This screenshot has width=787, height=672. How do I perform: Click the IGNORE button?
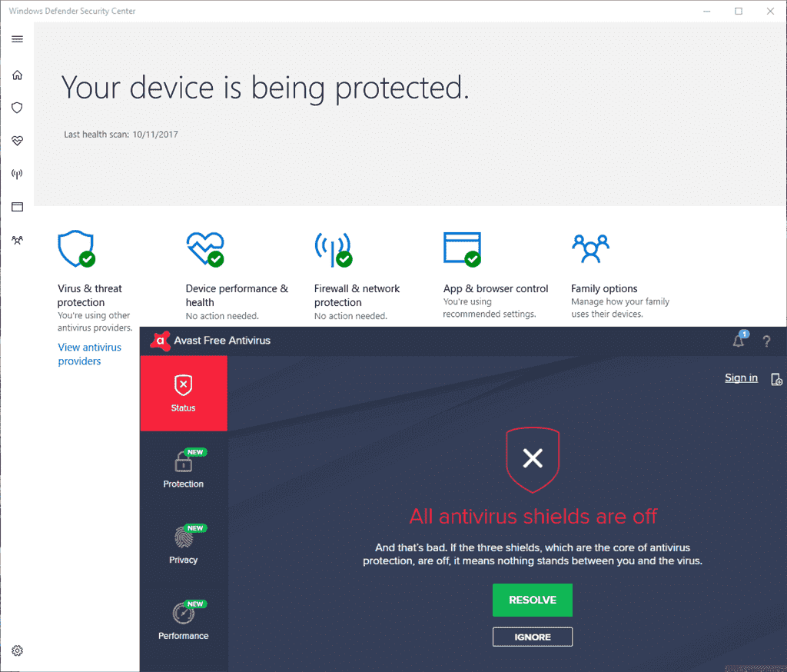pyautogui.click(x=533, y=637)
